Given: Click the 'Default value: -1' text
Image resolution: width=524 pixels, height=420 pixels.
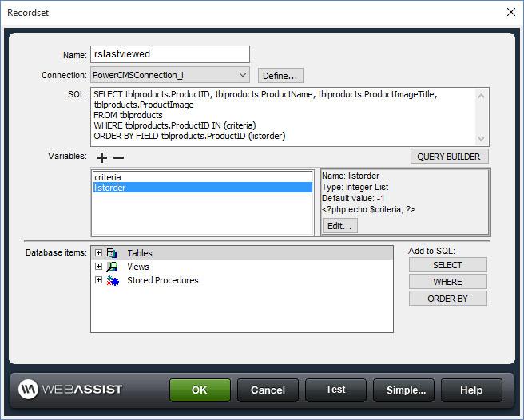Looking at the screenshot, I should point(353,198).
